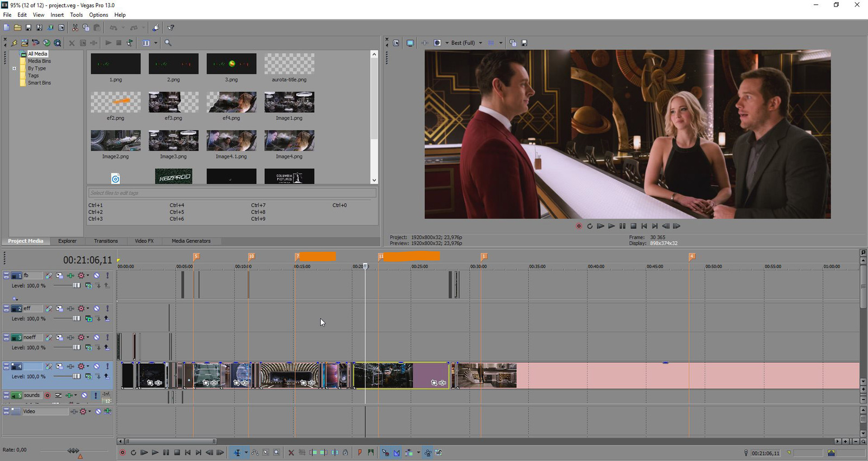Image resolution: width=868 pixels, height=461 pixels.
Task: Expand the By Type media tree node
Action: pyautogui.click(x=14, y=68)
